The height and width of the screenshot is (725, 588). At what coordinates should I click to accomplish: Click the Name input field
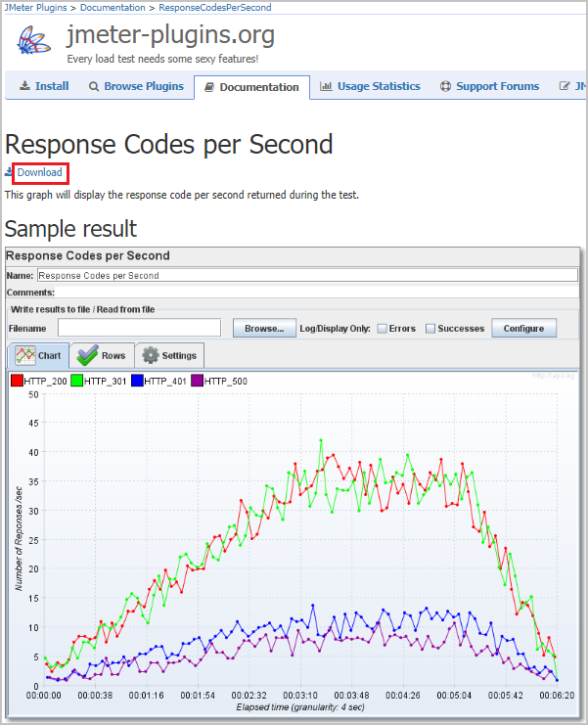coord(307,275)
